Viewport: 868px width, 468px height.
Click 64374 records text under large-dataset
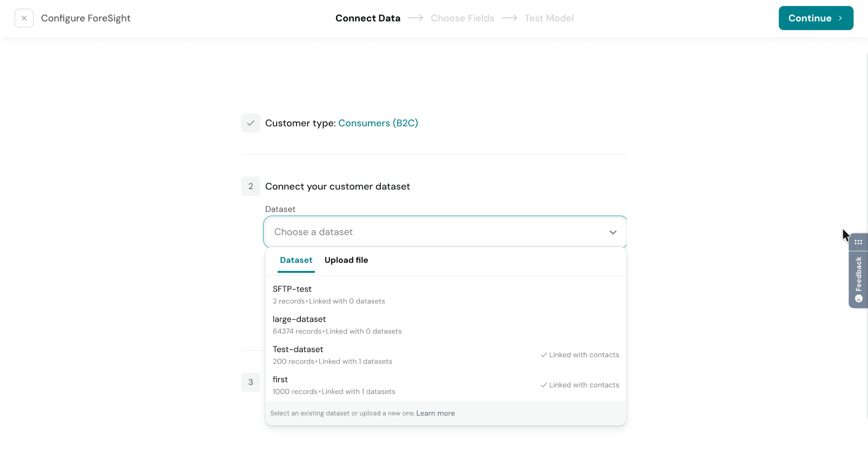click(x=297, y=331)
